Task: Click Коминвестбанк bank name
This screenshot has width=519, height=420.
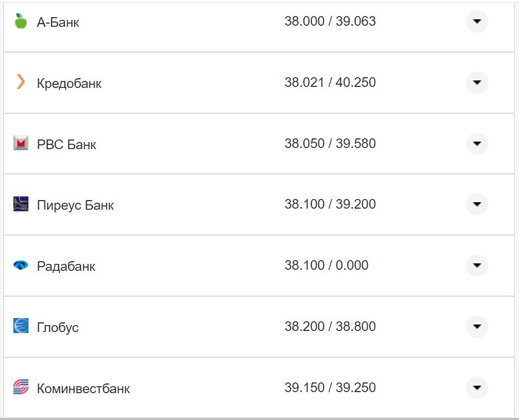Action: coord(83,389)
